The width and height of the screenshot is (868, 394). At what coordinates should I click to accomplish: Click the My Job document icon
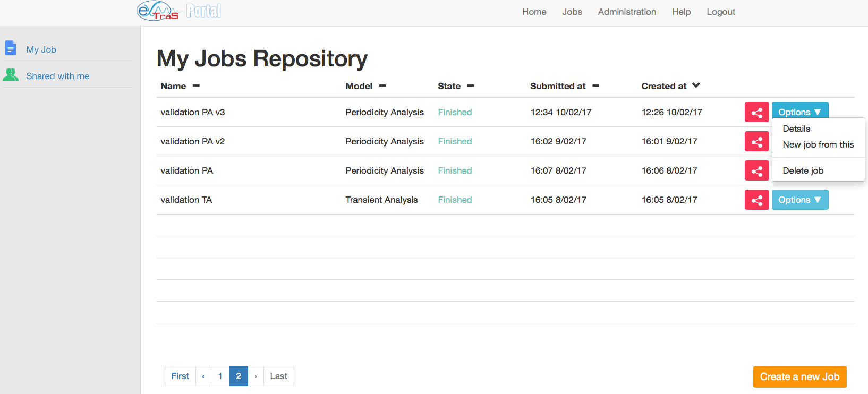[x=11, y=48]
